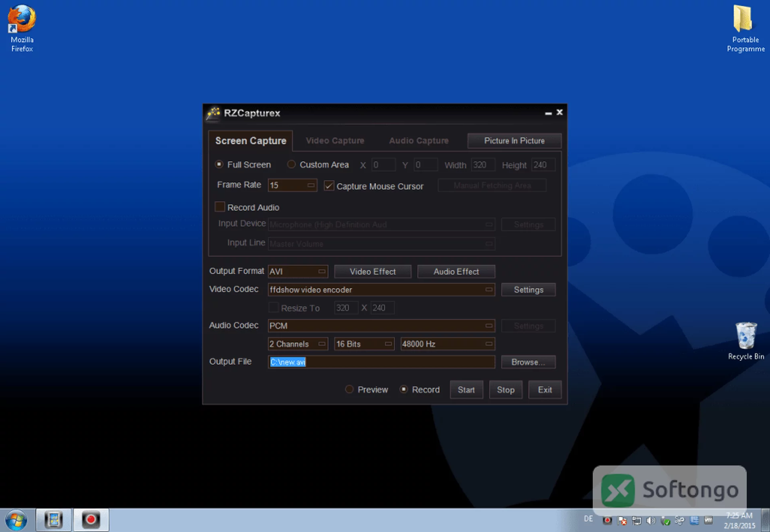Open the 16 Bits dropdown
The height and width of the screenshot is (532, 770).
[x=364, y=344]
